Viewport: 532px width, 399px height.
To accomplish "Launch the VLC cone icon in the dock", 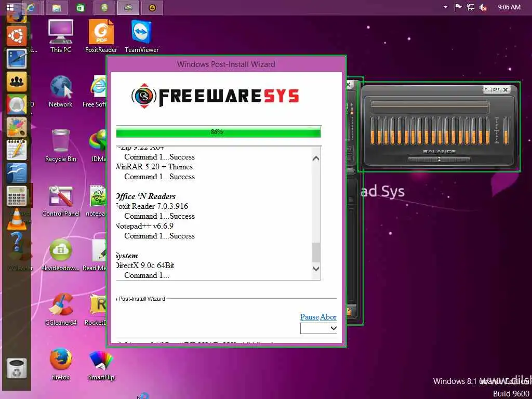I will click(x=16, y=219).
